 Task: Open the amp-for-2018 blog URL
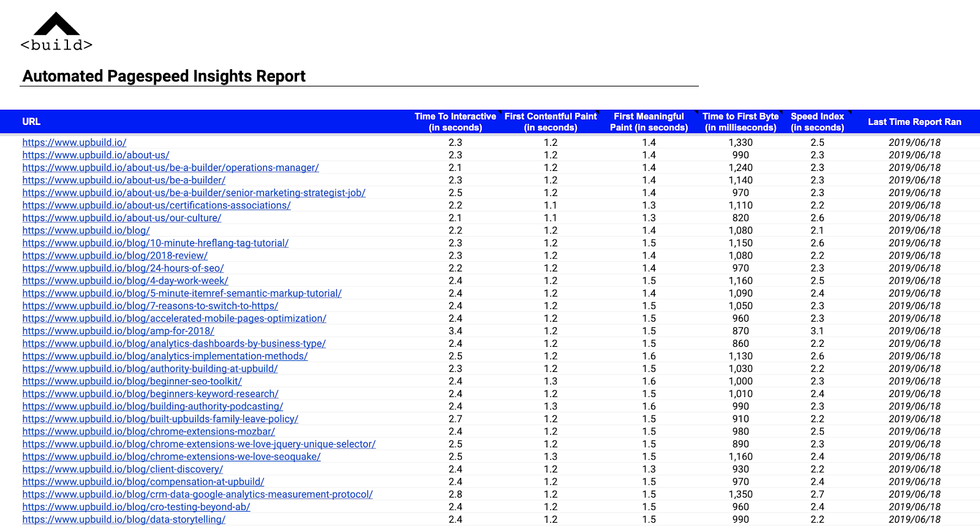pos(118,331)
